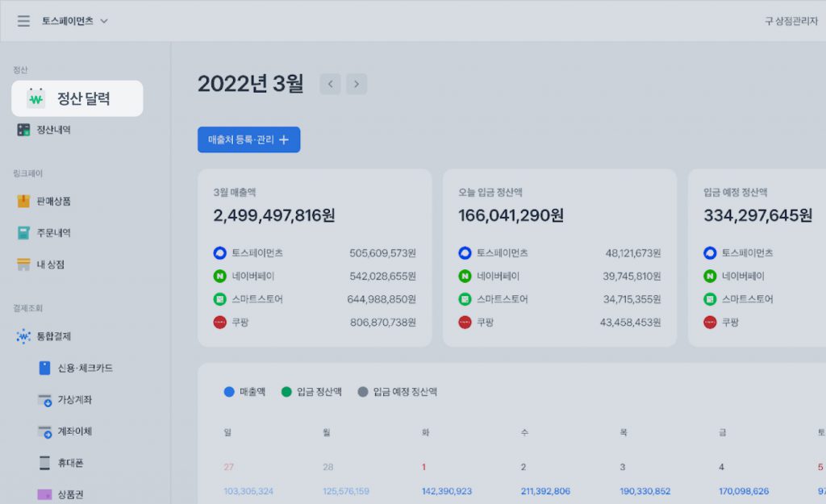Image resolution: width=826 pixels, height=504 pixels.
Task: Click 네이버페이 logo in 입금 예정 정산액 card
Action: 710,276
